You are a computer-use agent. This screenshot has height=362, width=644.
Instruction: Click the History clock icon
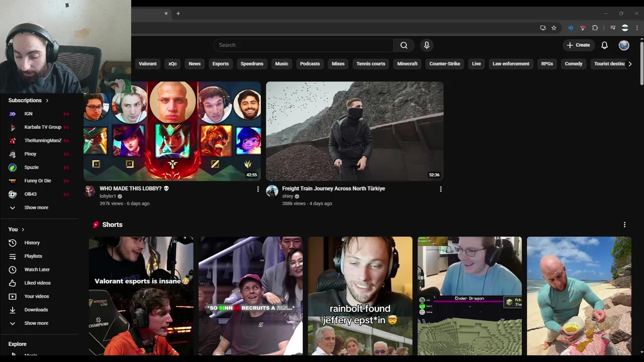click(13, 243)
